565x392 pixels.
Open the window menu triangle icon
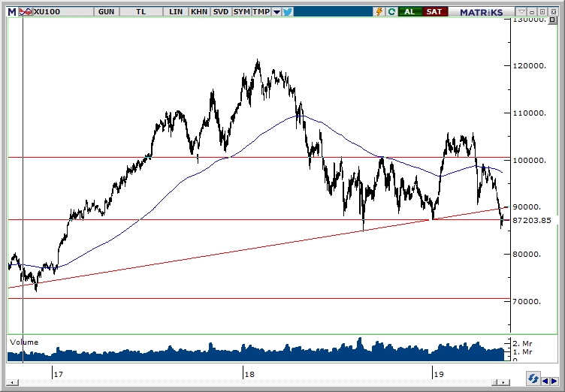point(521,12)
